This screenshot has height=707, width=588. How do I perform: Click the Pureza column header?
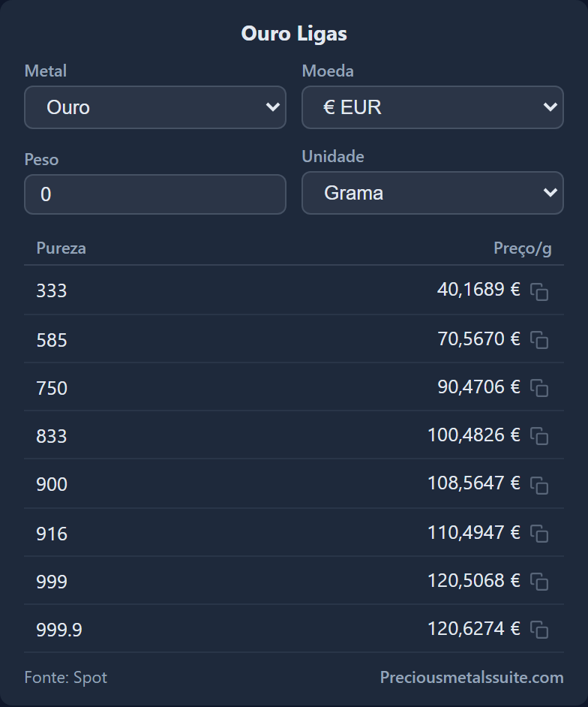click(x=61, y=248)
